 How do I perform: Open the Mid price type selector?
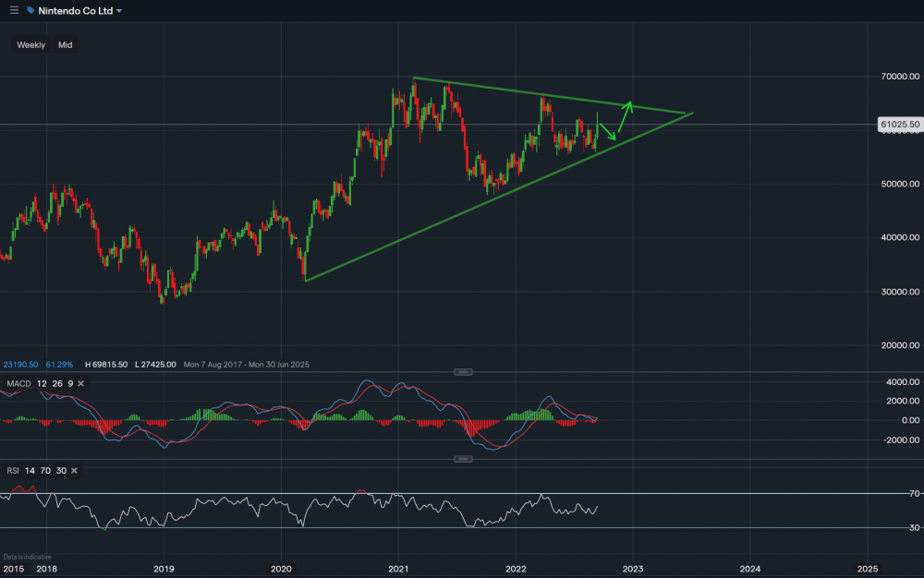tap(65, 45)
